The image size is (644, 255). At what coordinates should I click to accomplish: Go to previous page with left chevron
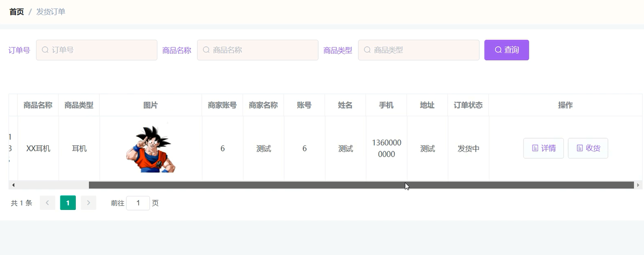(47, 203)
